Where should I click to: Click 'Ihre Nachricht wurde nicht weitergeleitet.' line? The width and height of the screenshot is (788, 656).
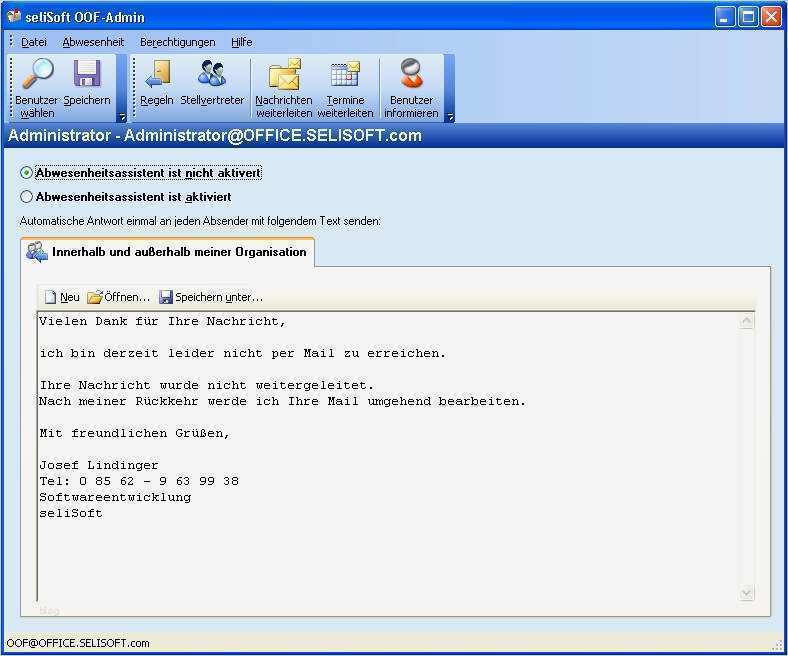(207, 386)
